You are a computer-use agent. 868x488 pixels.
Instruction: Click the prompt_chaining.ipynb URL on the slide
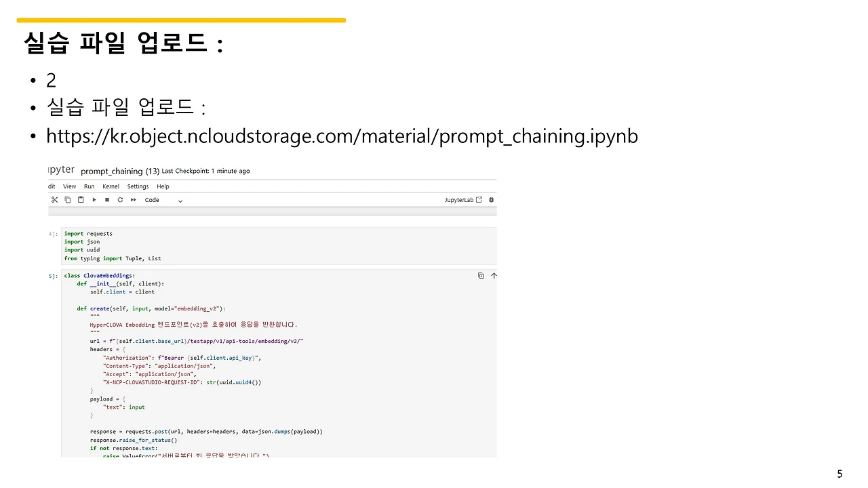(342, 136)
